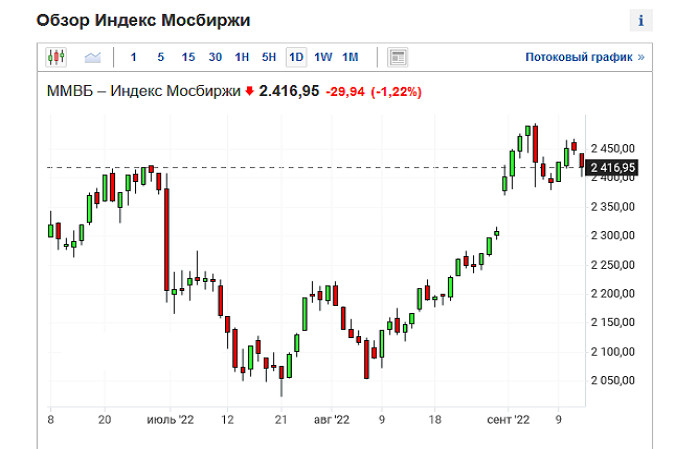Click the Обзор Индекс Мосбиржи heading
The width and height of the screenshot is (675, 449).
coord(143,20)
